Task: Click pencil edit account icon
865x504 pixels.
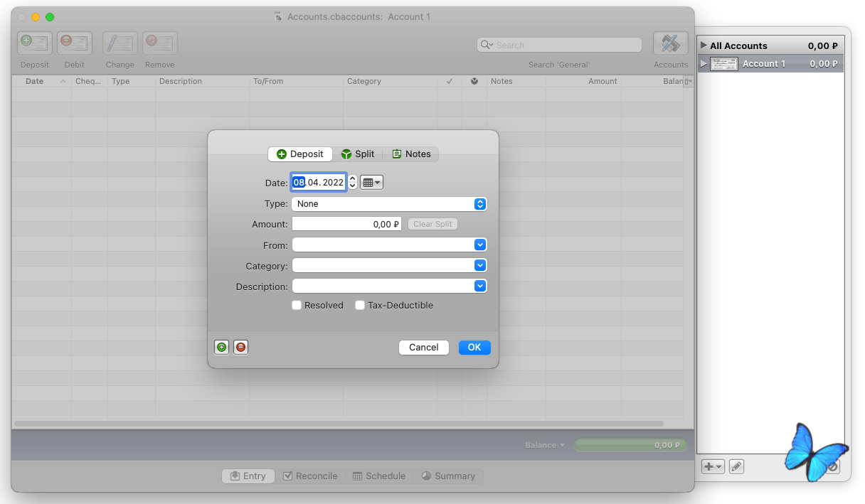Action: coord(736,467)
